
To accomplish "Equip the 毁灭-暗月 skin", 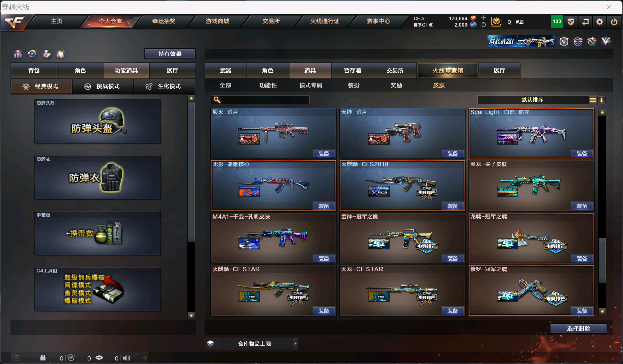I will click(x=323, y=154).
